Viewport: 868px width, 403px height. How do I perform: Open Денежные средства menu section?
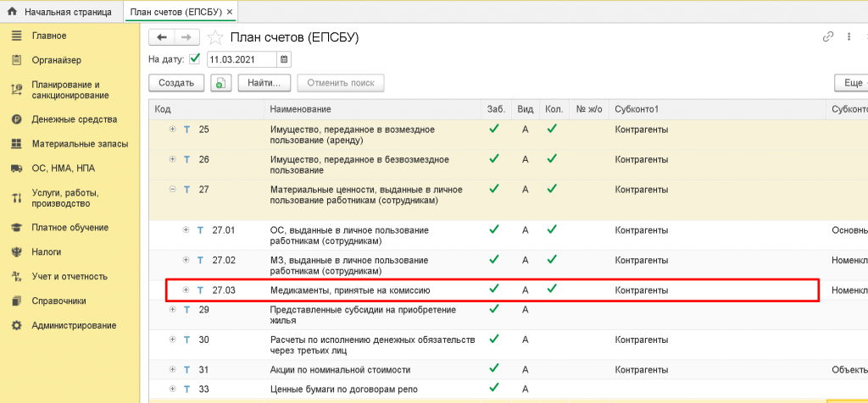pyautogui.click(x=74, y=119)
